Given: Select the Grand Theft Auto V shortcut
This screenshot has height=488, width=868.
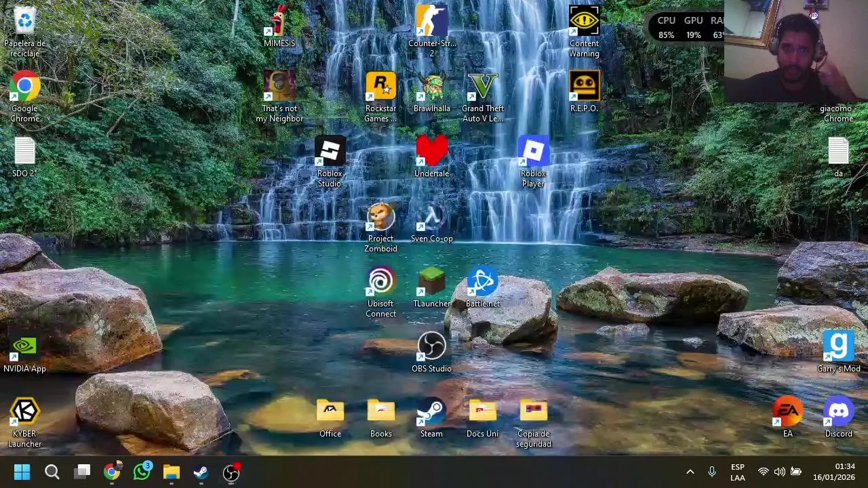Looking at the screenshot, I should [x=483, y=97].
